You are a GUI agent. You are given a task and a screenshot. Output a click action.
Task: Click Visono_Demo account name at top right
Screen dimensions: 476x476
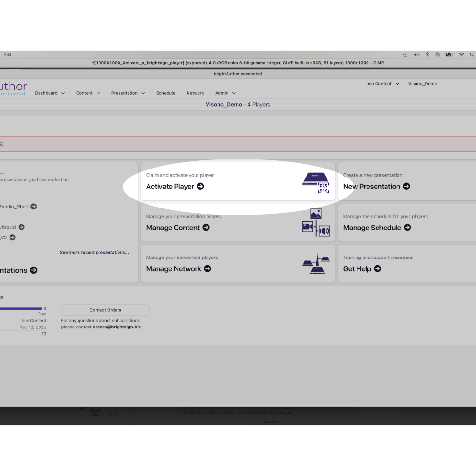(423, 84)
